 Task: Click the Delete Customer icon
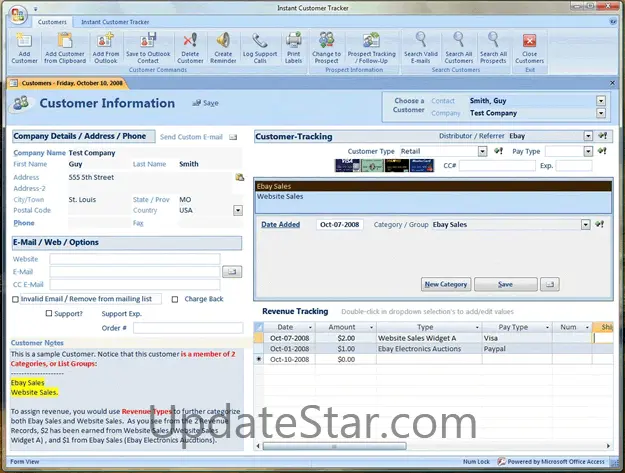(190, 41)
